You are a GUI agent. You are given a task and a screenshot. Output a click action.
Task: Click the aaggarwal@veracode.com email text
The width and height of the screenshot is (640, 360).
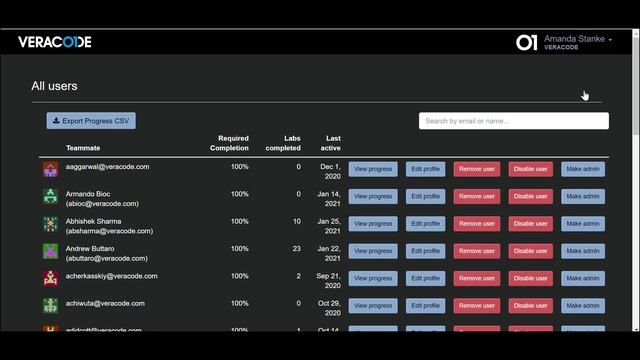click(x=107, y=167)
